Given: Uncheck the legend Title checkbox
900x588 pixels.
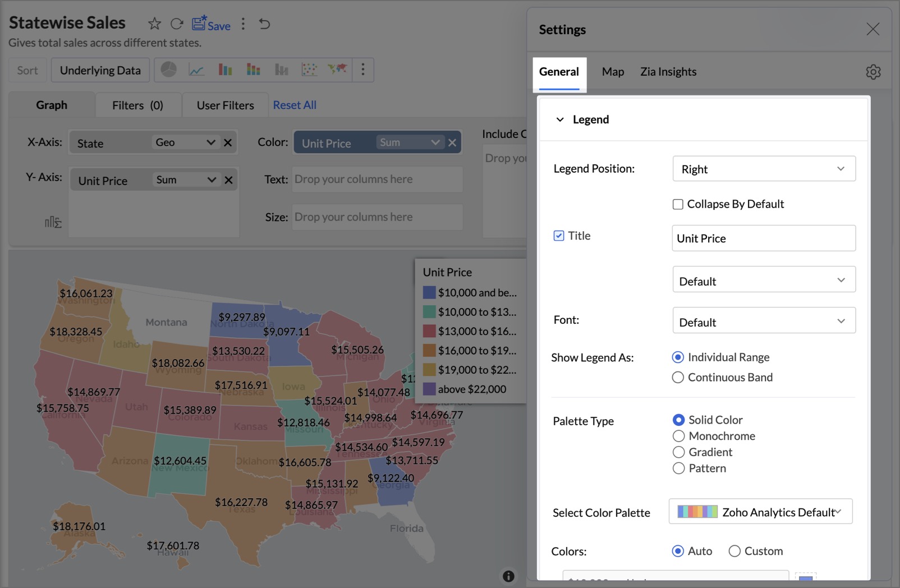Looking at the screenshot, I should click(x=559, y=236).
